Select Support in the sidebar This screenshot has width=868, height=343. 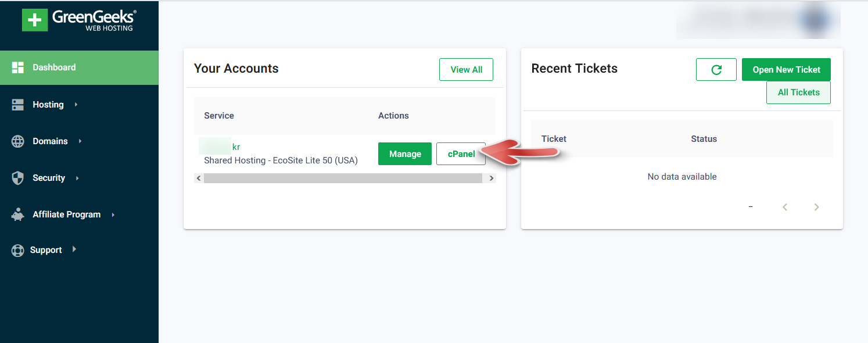46,250
